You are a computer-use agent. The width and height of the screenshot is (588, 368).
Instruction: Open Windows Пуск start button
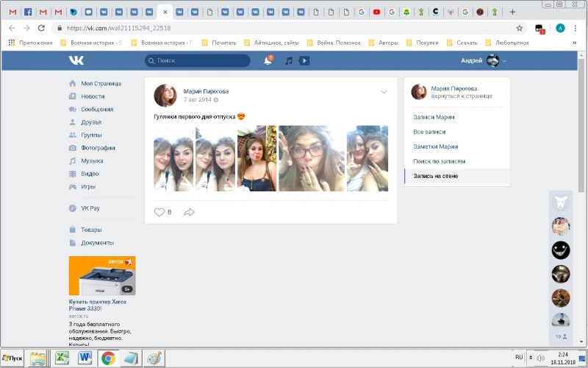click(13, 358)
